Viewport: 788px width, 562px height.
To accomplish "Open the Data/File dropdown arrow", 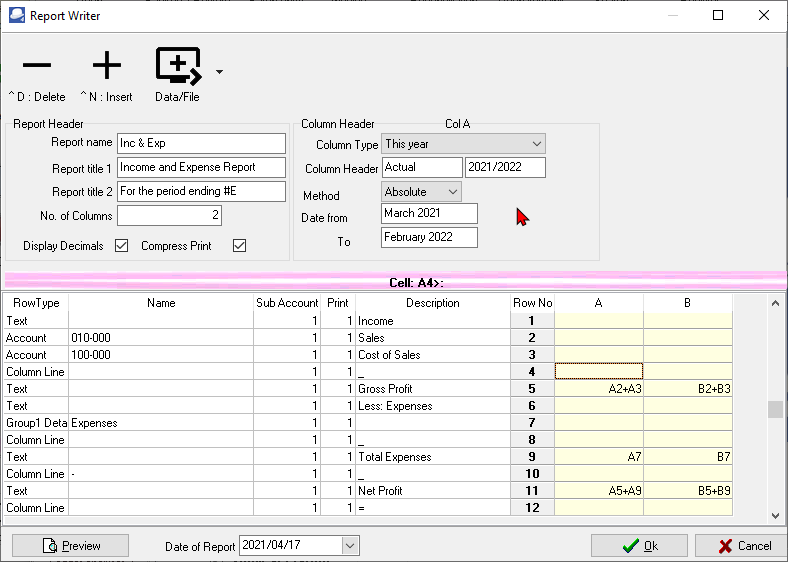I will click(220, 72).
